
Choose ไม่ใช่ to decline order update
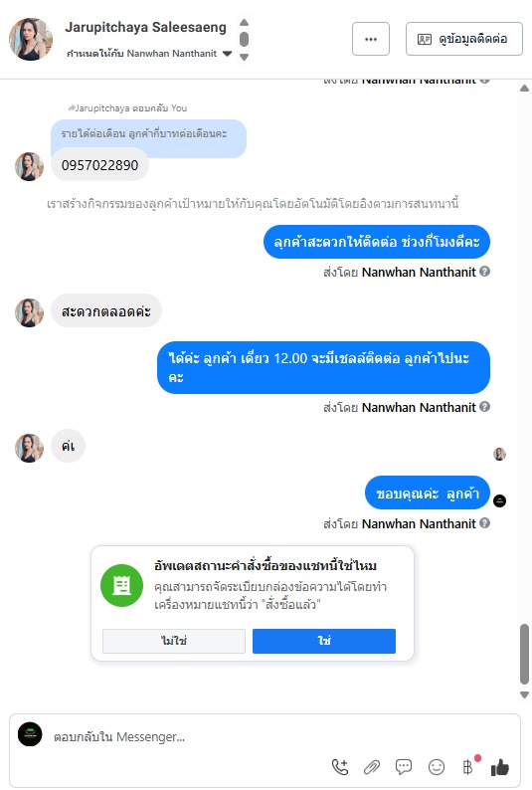(x=174, y=641)
